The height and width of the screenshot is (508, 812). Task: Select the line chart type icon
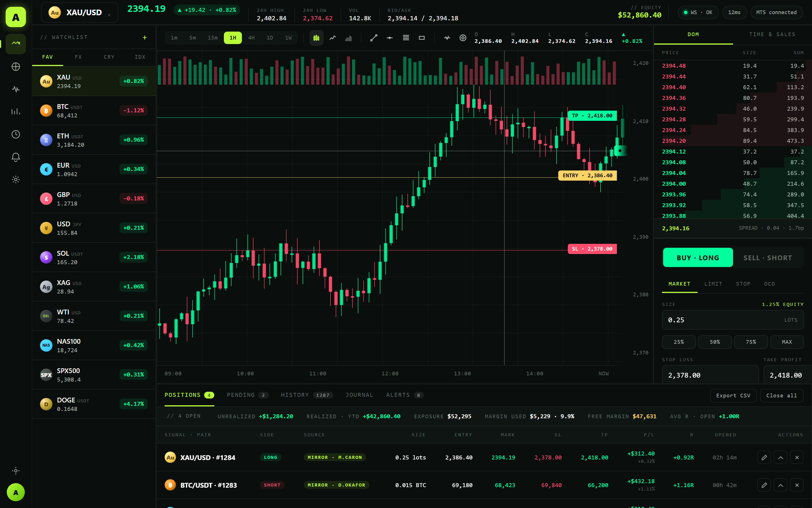point(332,38)
